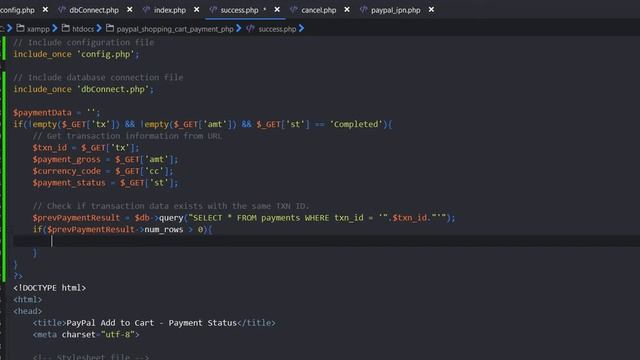The height and width of the screenshot is (360, 640).
Task: Close the paypal_ipn.php tab
Action: coord(431,9)
